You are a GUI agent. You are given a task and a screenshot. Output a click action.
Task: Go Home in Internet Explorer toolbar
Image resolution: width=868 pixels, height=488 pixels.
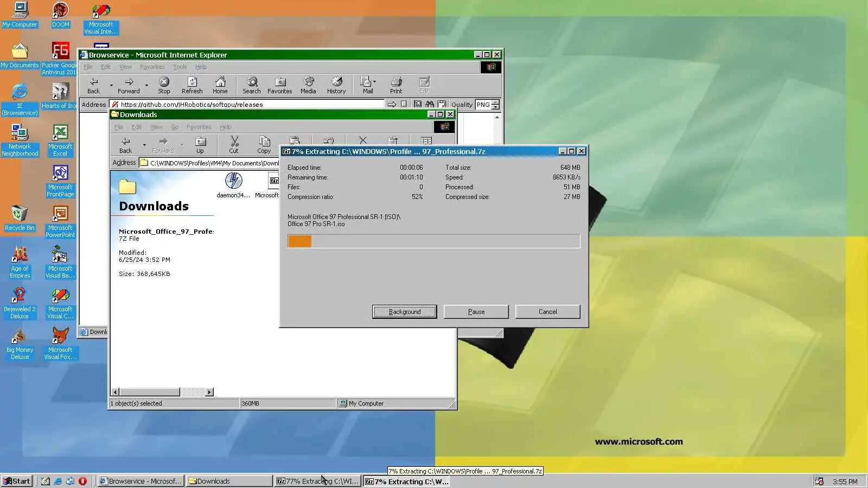pyautogui.click(x=220, y=85)
